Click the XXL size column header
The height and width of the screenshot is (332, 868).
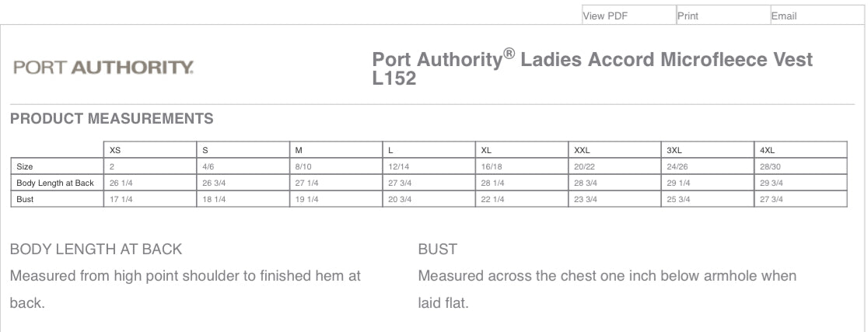click(583, 150)
